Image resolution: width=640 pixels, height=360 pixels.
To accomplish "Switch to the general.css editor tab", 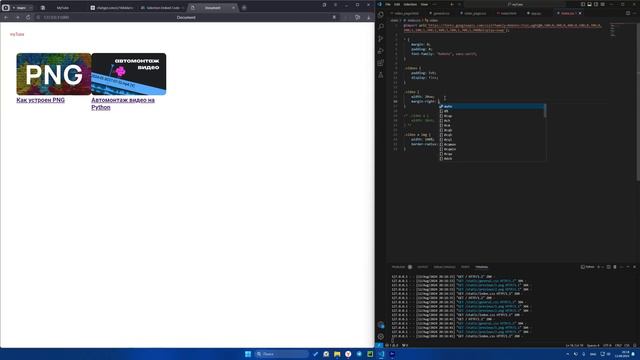I will point(440,13).
